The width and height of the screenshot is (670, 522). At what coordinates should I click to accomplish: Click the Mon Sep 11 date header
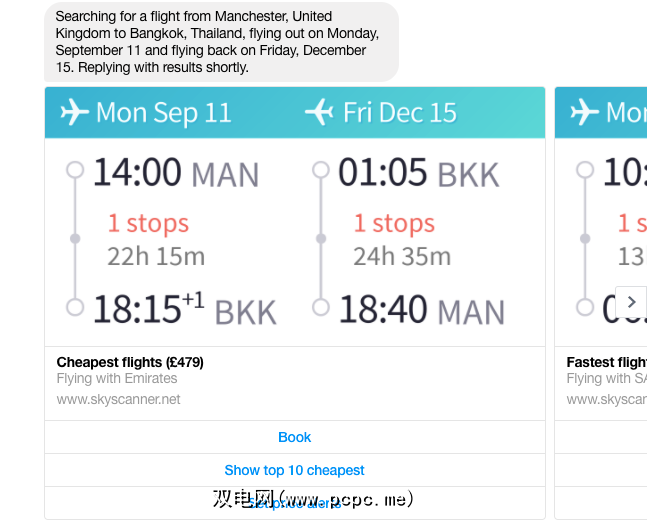(x=163, y=113)
